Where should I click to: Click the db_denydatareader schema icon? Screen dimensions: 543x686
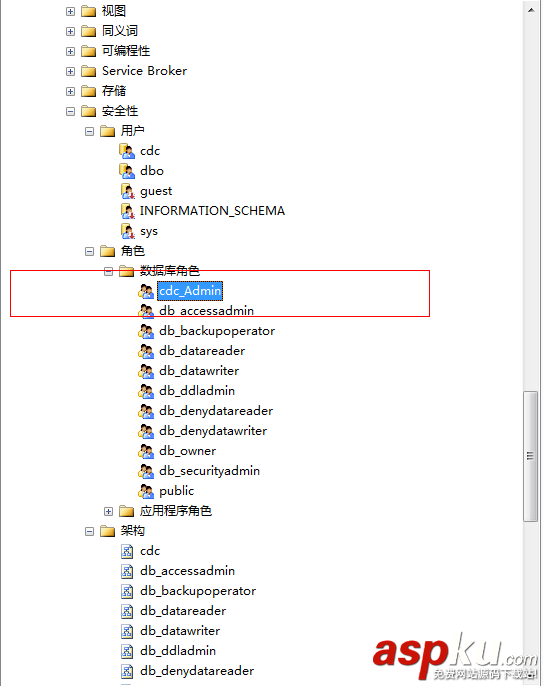pyautogui.click(x=127, y=672)
